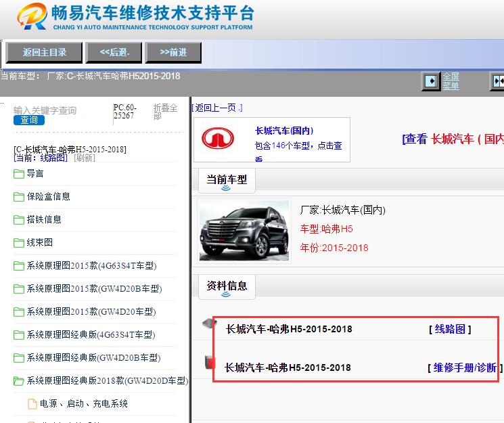This screenshot has height=423, width=504.
Task: Click the PC.60-25267 text
Action: (x=125, y=111)
